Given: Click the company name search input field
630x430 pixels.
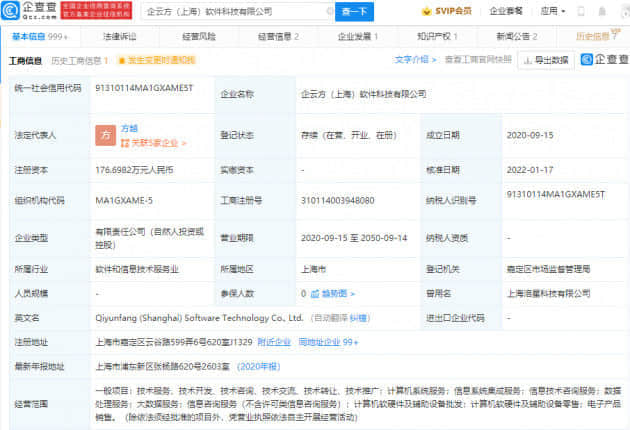Looking at the screenshot, I should click(235, 12).
